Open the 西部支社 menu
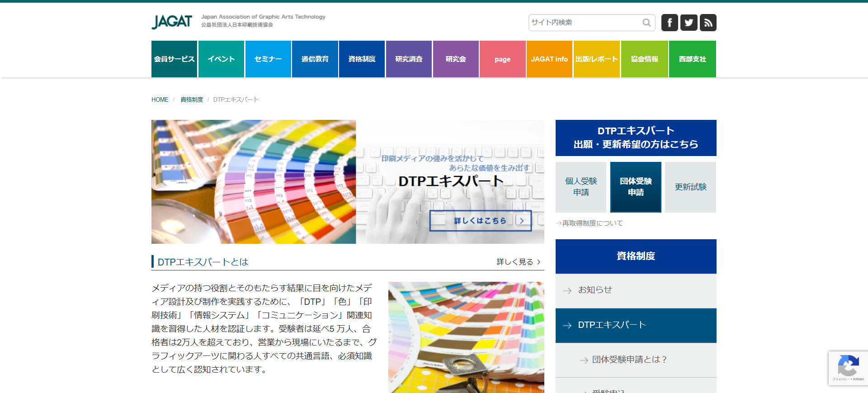Image resolution: width=868 pixels, height=393 pixels. pos(693,59)
